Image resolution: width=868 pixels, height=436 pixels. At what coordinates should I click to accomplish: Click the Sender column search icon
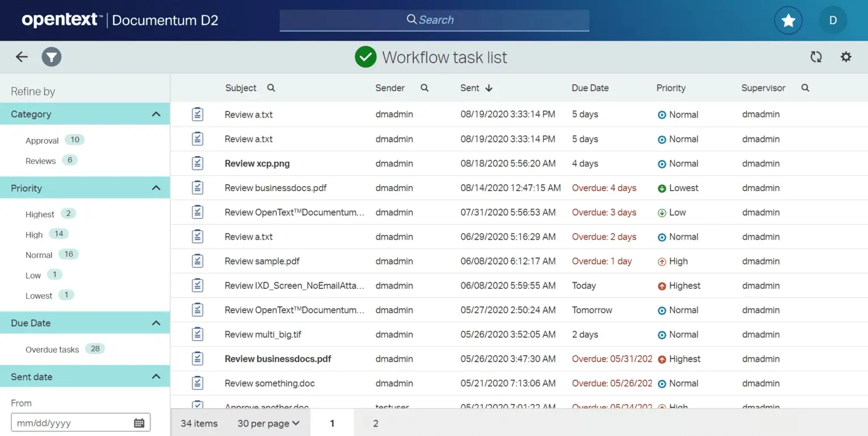point(424,88)
